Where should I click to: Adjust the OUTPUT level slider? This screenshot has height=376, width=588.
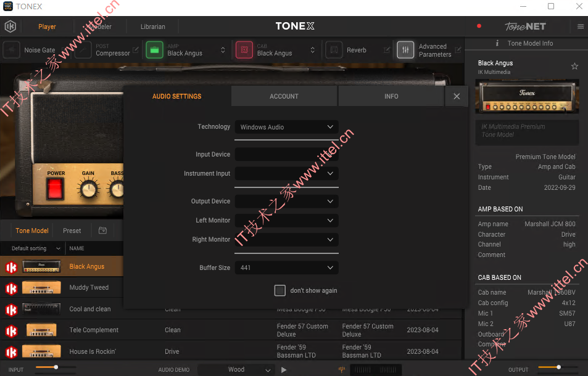click(558, 367)
